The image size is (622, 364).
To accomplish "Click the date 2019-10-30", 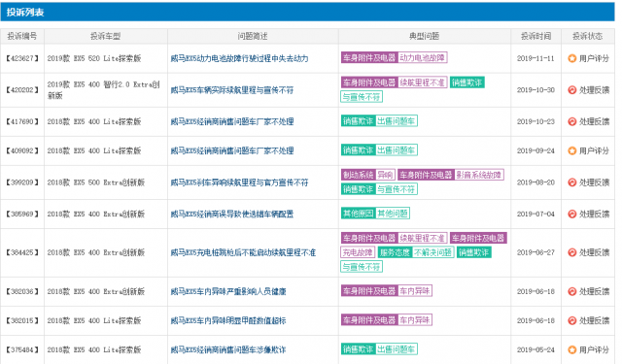I will tap(536, 90).
